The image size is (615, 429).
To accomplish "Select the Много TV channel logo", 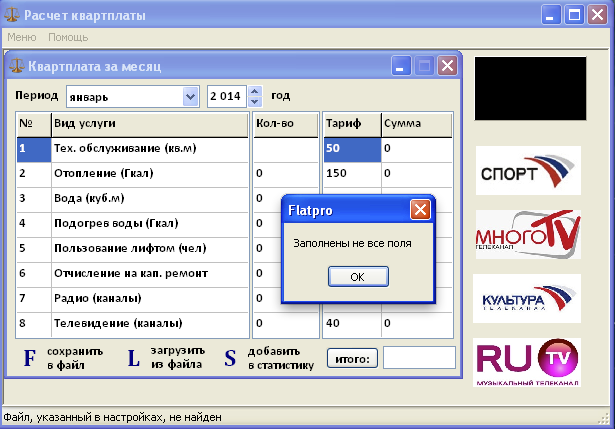I will coord(528,234).
